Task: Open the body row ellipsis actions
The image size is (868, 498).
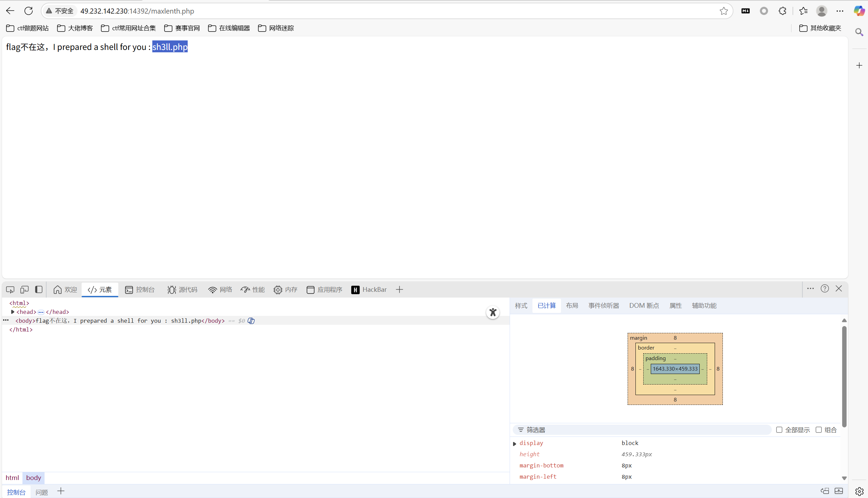Action: tap(6, 320)
